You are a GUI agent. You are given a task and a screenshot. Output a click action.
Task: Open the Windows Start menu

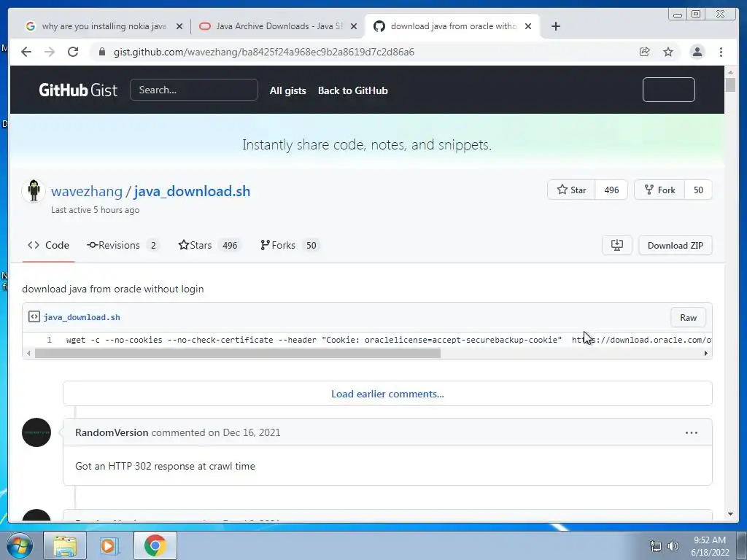(x=19, y=545)
